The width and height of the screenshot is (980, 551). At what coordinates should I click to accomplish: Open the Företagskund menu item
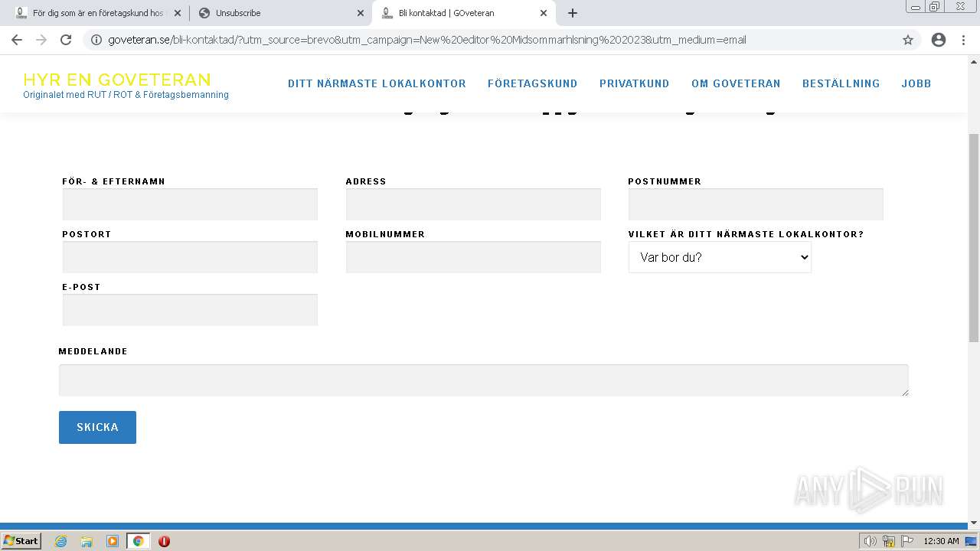tap(533, 83)
